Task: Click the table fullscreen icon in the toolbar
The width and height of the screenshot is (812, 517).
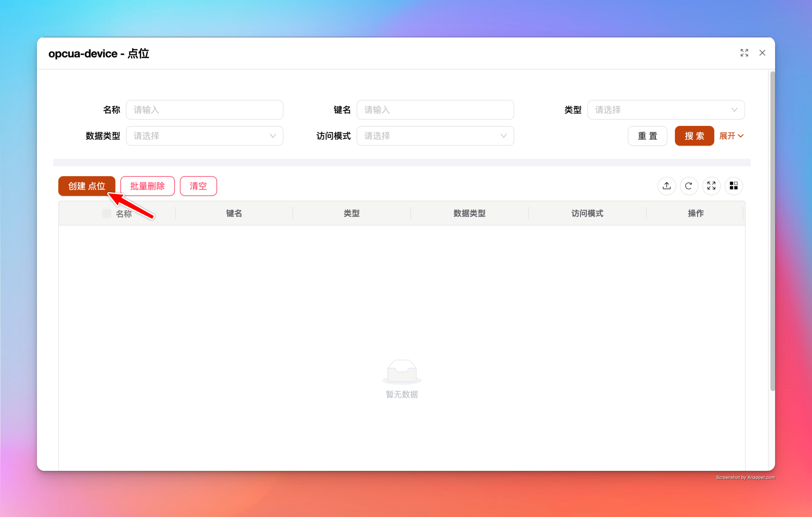Action: (x=711, y=186)
